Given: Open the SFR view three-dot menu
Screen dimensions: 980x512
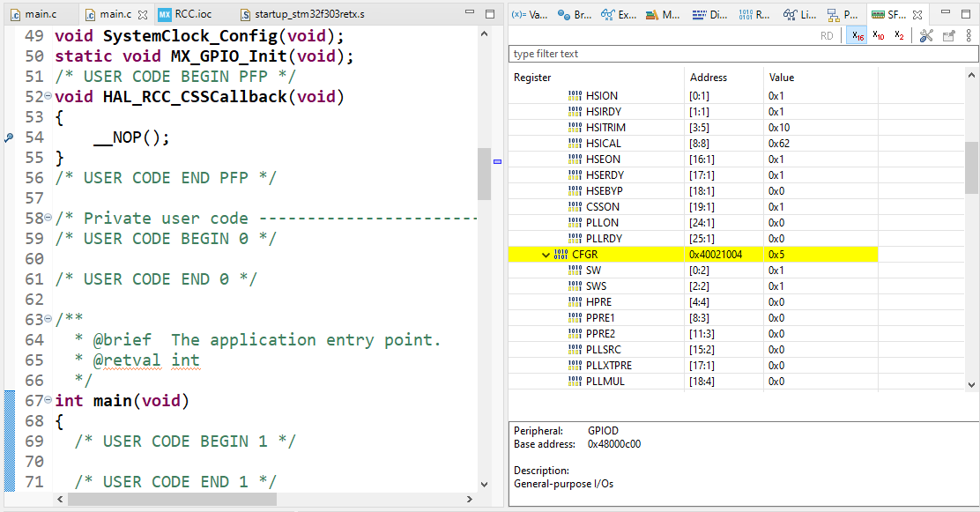Looking at the screenshot, I should (x=969, y=36).
